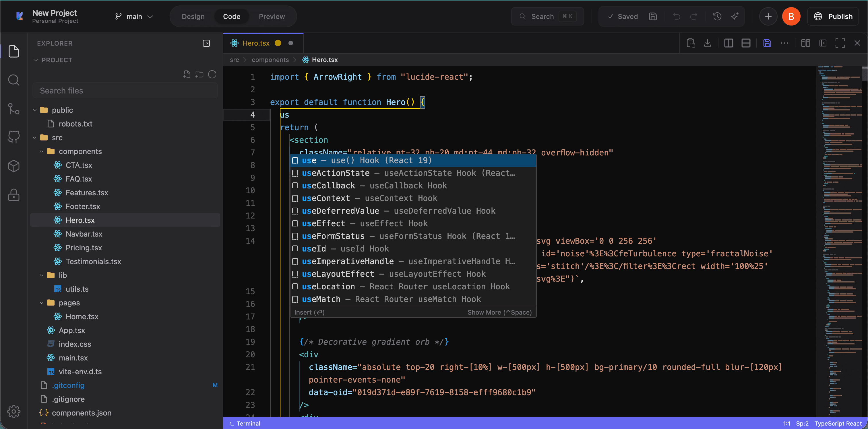
Task: Collapse the pages folder
Action: tap(41, 303)
